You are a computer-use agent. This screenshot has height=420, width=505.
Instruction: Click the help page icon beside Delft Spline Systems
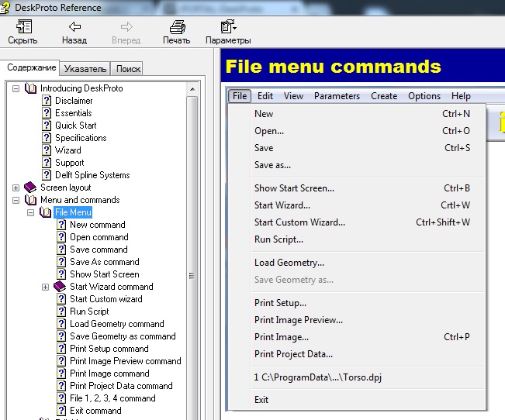click(x=47, y=175)
